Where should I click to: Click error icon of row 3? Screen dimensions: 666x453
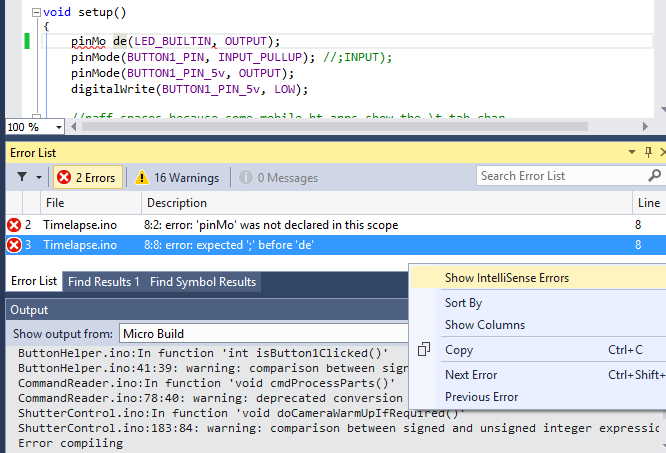pyautogui.click(x=14, y=245)
